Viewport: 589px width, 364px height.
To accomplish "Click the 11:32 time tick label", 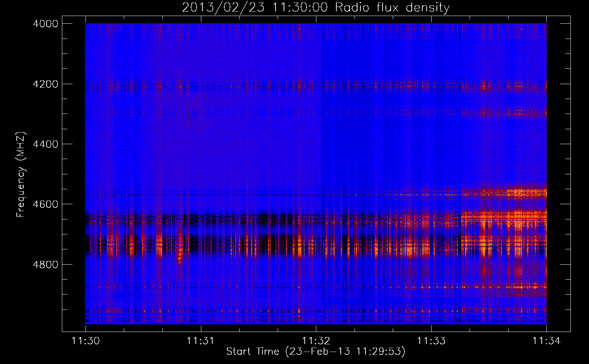I will click(316, 341).
